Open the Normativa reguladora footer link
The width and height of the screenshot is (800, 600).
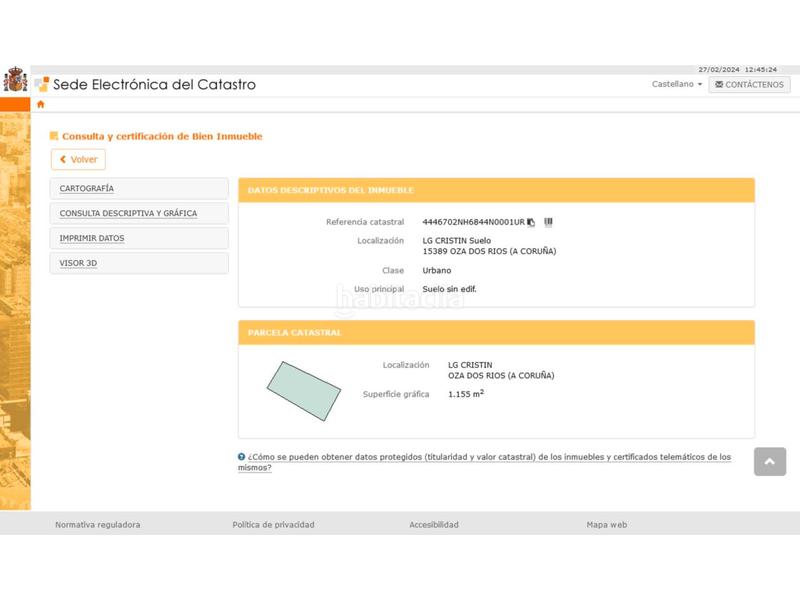point(97,524)
